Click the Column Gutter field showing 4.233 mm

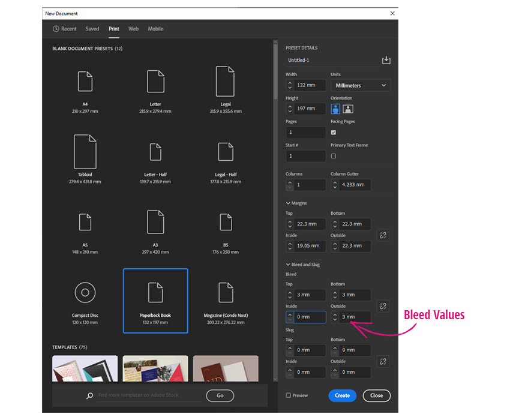355,185
